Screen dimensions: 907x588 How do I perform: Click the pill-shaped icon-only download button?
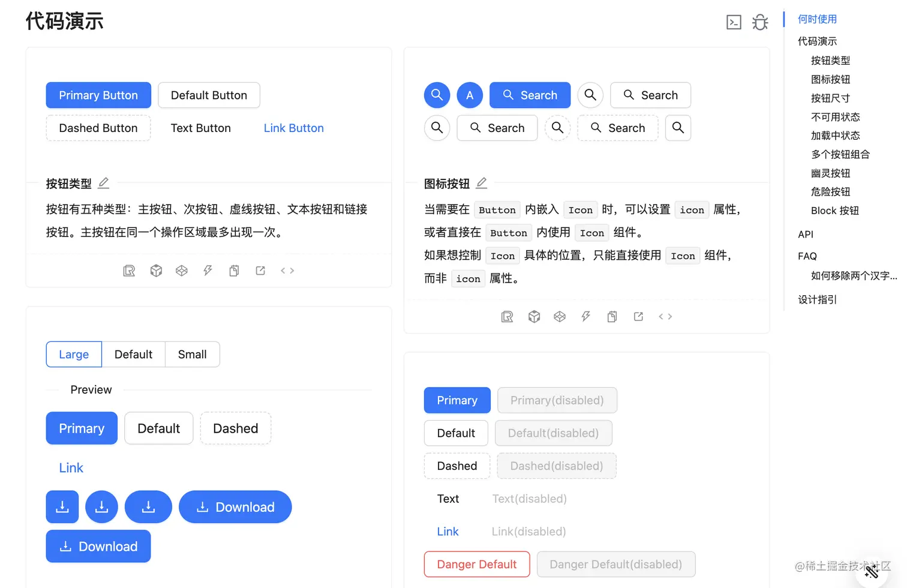pyautogui.click(x=148, y=507)
